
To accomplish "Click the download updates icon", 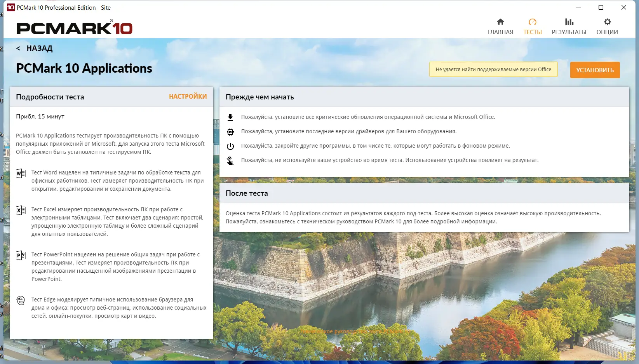I will 230,117.
